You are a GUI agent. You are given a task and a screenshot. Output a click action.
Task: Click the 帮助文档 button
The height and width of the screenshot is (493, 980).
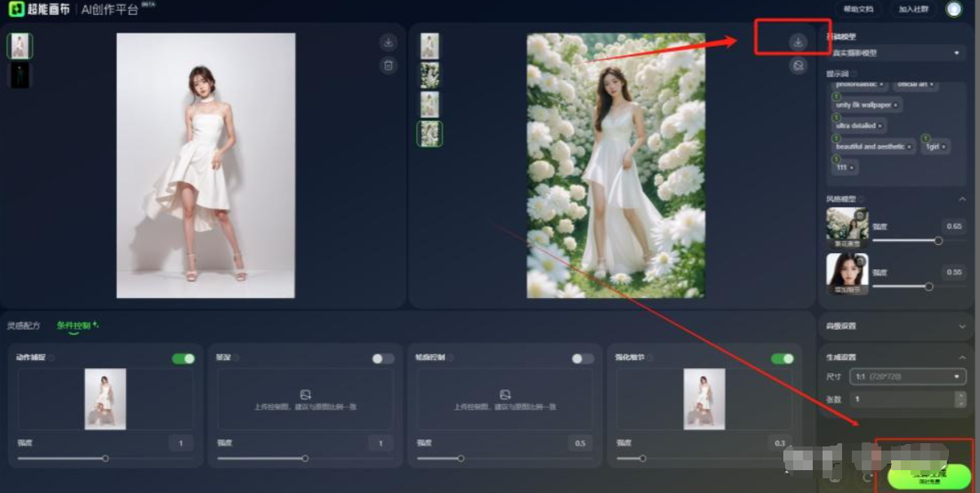(x=858, y=9)
